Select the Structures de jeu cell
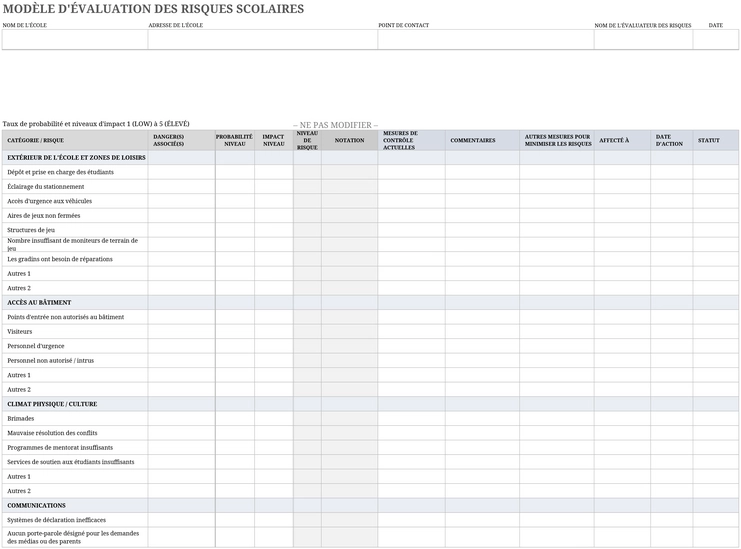 (75, 230)
